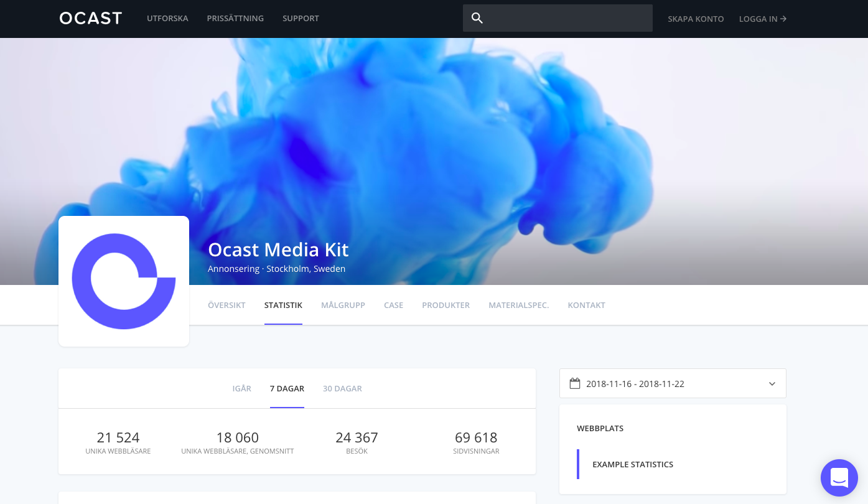The image size is (868, 504).
Task: Select the Igår time range
Action: coord(241,389)
